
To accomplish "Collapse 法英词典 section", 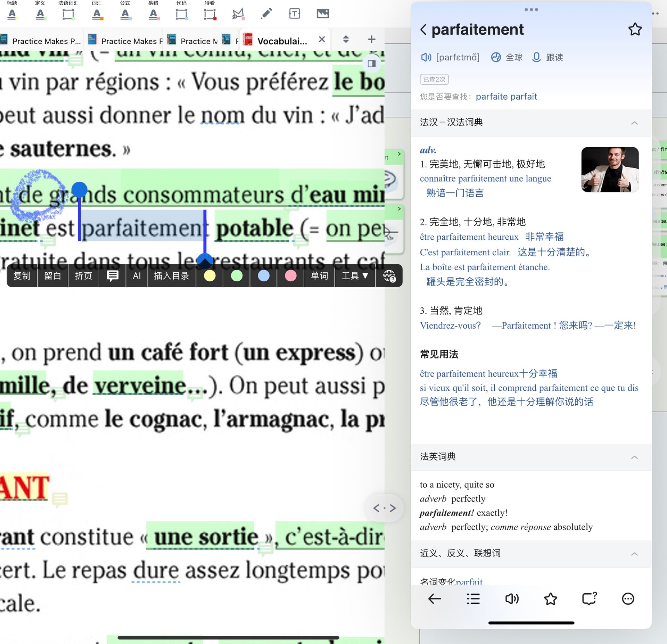I will [634, 457].
